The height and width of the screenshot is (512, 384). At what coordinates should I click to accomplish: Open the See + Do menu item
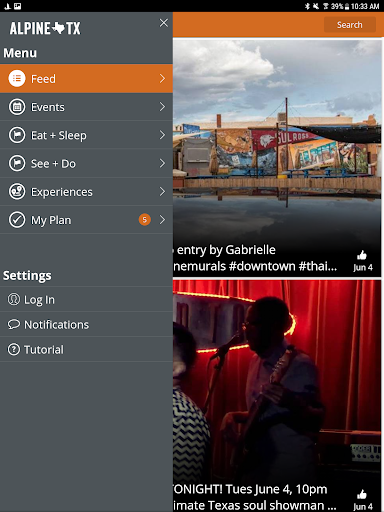(86, 163)
